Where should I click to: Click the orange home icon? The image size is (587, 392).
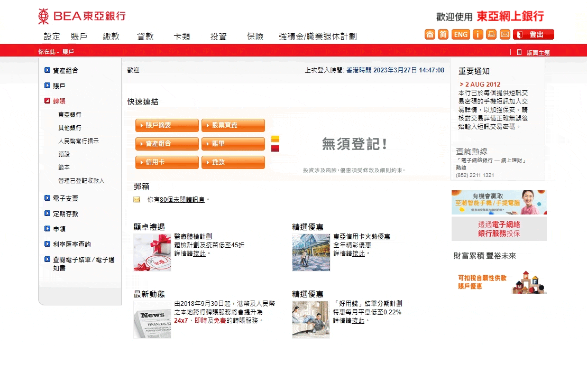tap(430, 34)
